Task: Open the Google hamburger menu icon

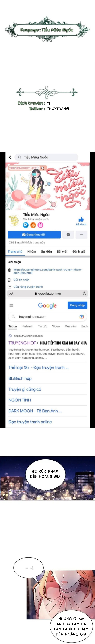Action: pos(11,305)
